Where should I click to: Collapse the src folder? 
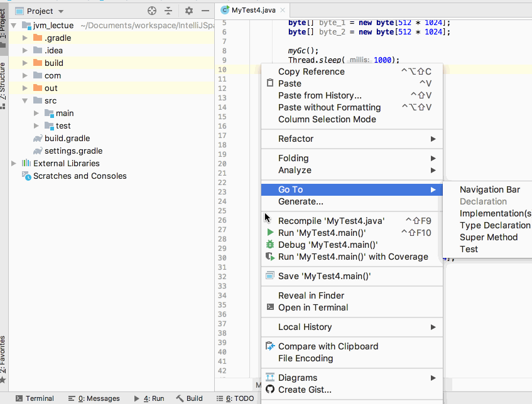tap(24, 100)
